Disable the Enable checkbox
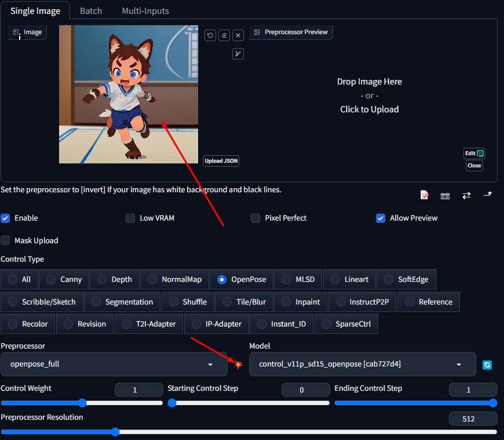 tap(6, 218)
